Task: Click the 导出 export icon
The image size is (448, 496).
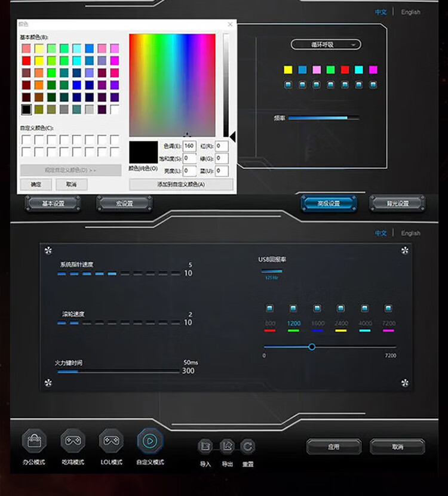Action: [227, 446]
